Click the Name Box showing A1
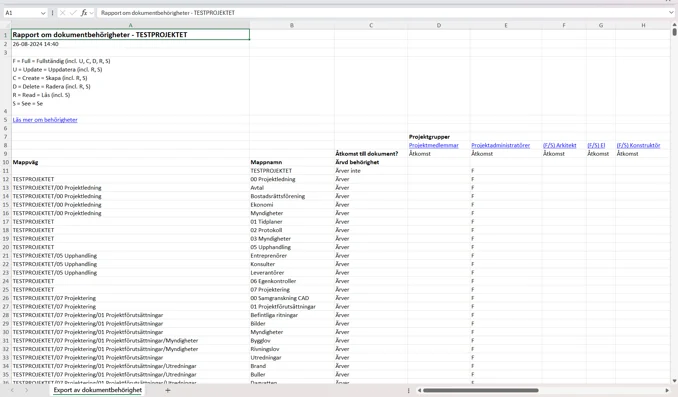The image size is (678, 397). (22, 13)
